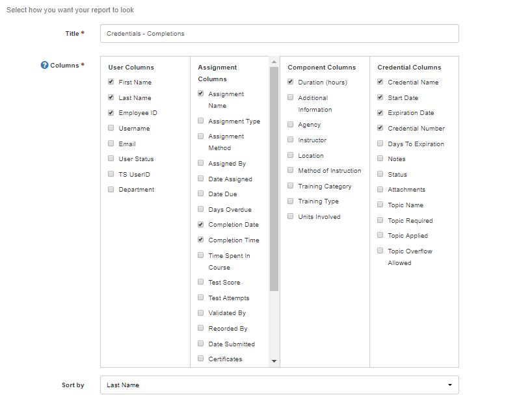Enable the Test Score column

[200, 282]
